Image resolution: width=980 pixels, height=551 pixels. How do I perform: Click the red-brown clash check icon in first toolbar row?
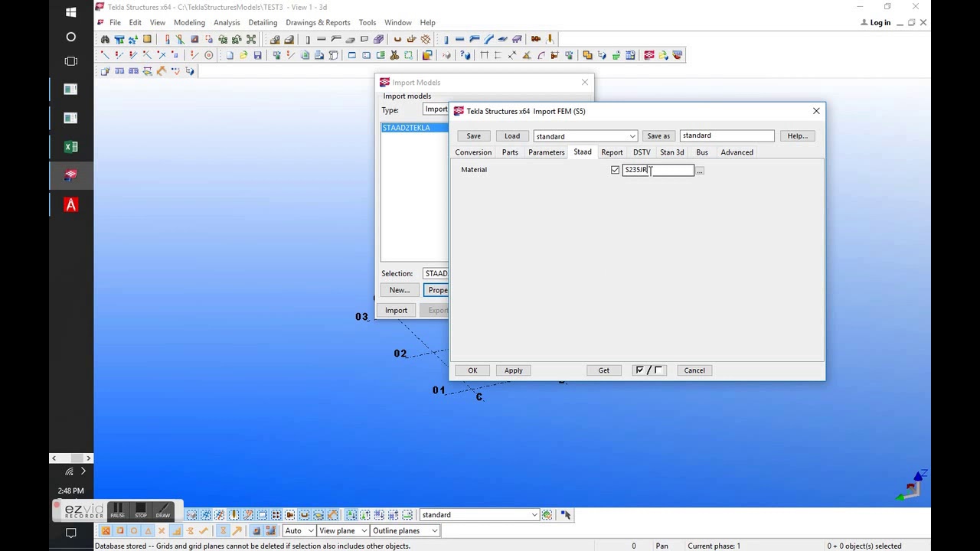point(536,38)
